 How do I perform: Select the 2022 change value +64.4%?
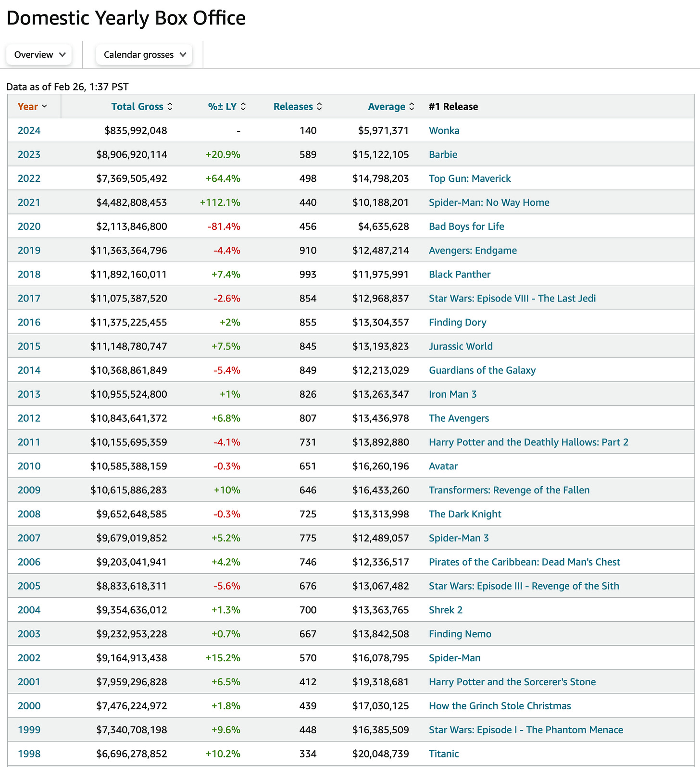pyautogui.click(x=223, y=179)
